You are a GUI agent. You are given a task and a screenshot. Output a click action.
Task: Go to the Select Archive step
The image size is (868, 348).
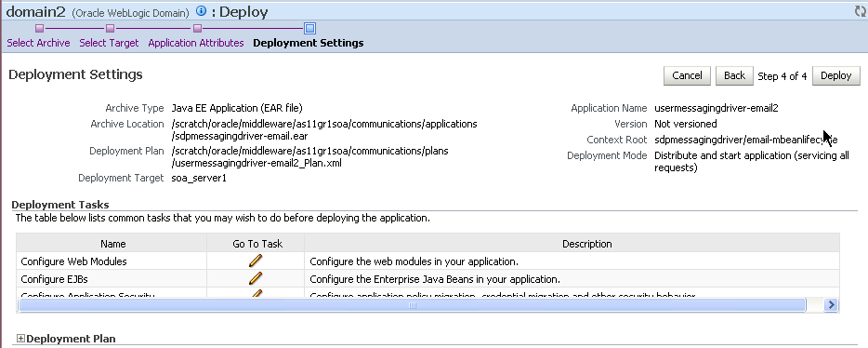coord(38,43)
